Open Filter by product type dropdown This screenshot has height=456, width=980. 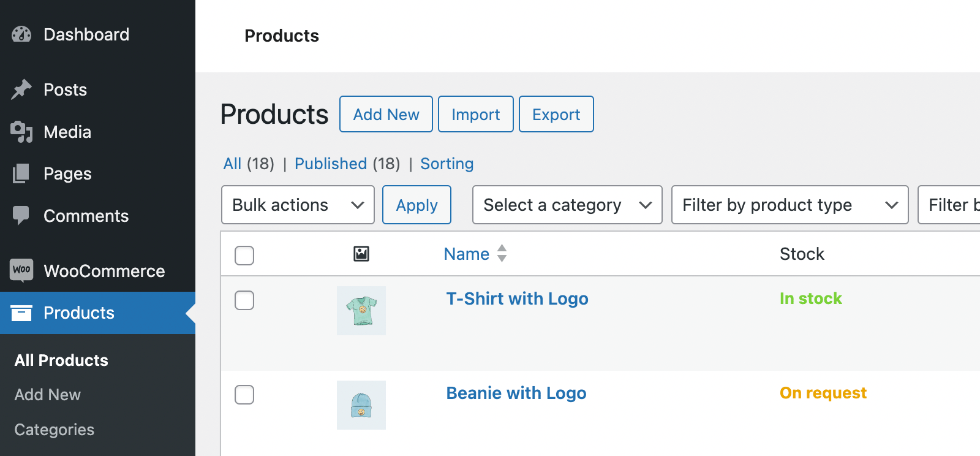coord(790,205)
